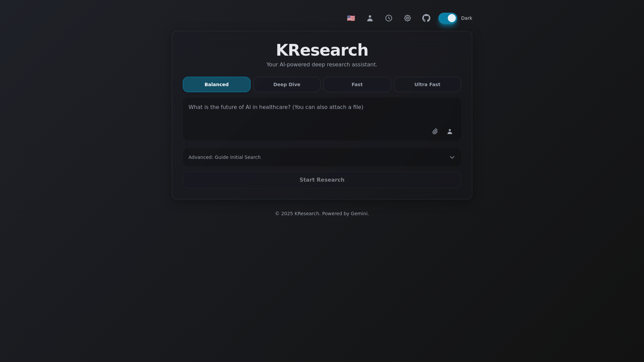644x362 pixels.
Task: Click the persona icon inside query box
Action: (450, 132)
